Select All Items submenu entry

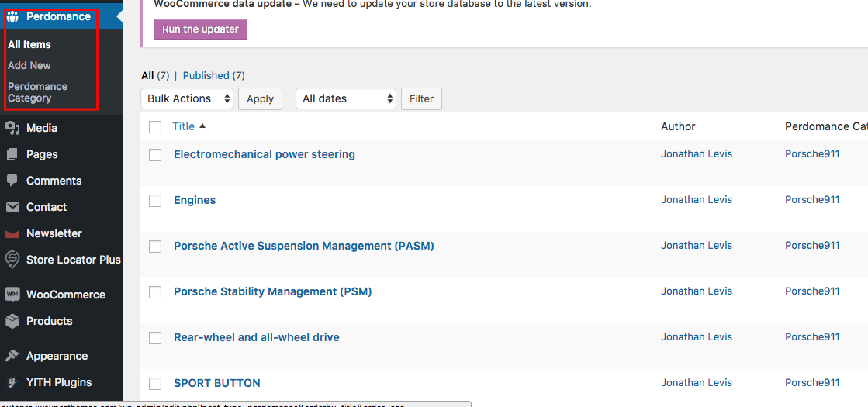pyautogui.click(x=29, y=44)
